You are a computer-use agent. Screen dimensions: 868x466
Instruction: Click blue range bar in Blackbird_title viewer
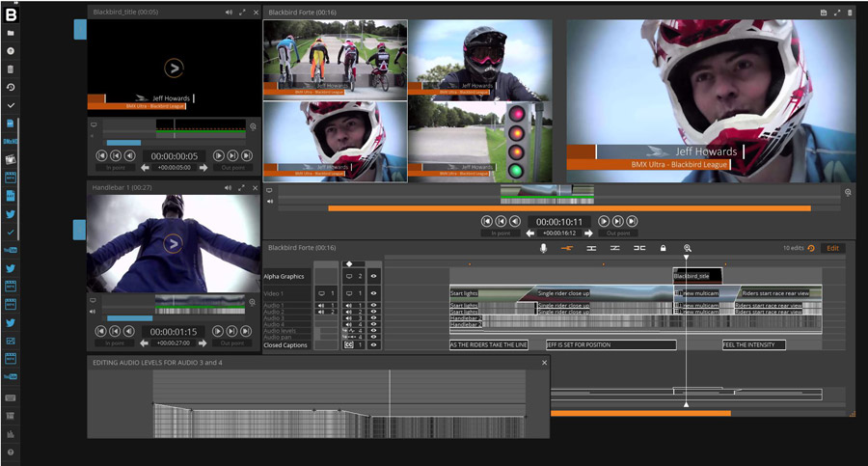tap(123, 143)
